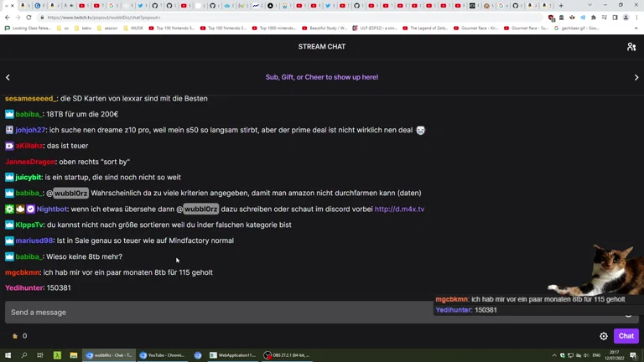Open the 'kekw' bookmarks folder
644x362 pixels.
83,28
